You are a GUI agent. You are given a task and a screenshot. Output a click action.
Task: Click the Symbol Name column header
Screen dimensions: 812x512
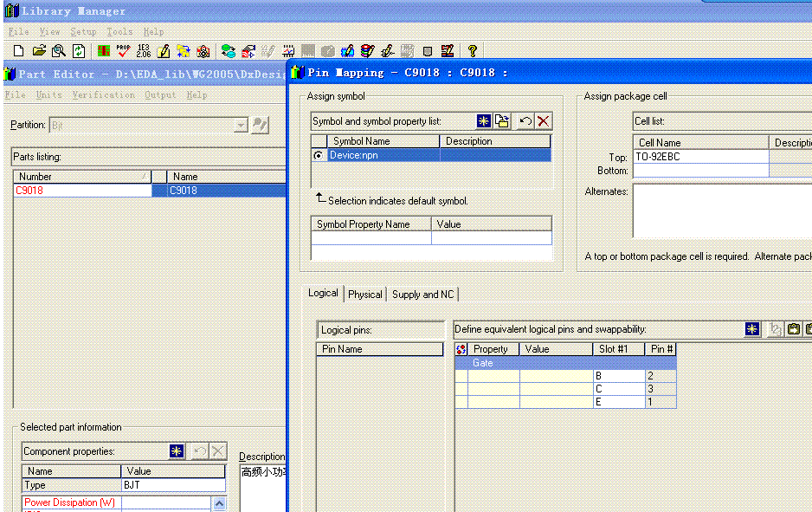tap(362, 141)
